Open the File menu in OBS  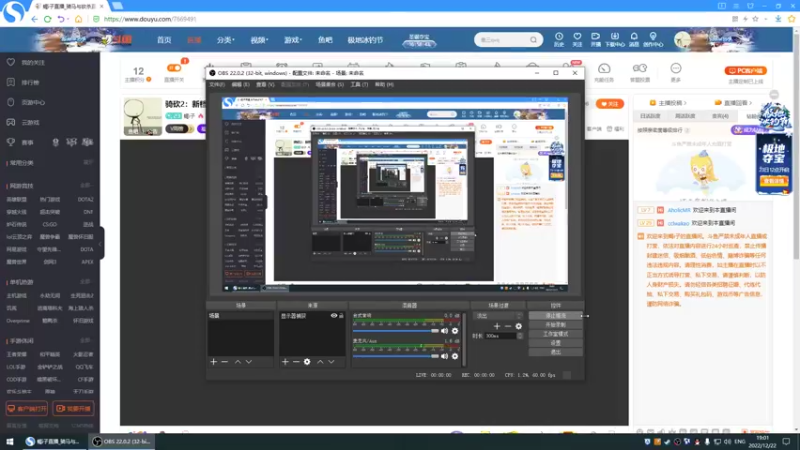click(217, 85)
